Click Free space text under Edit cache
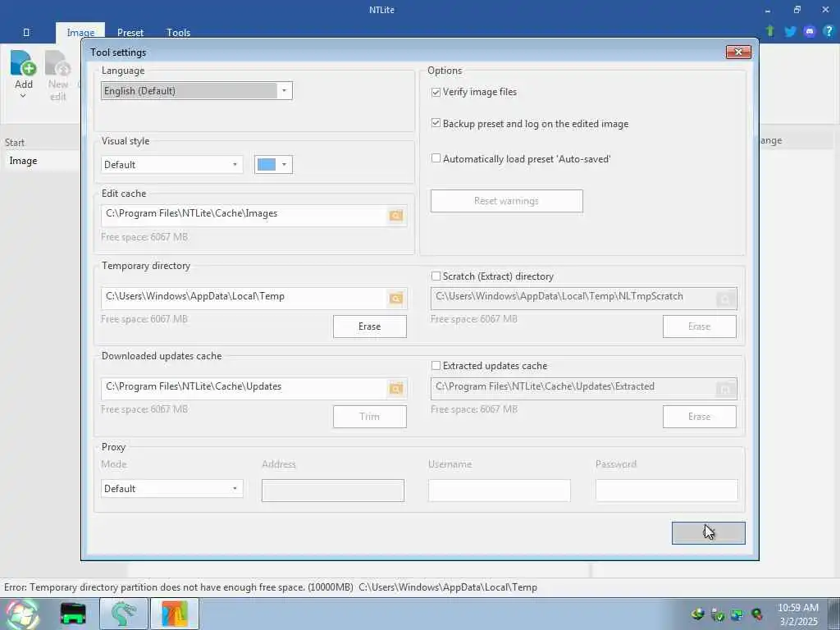 (144, 237)
